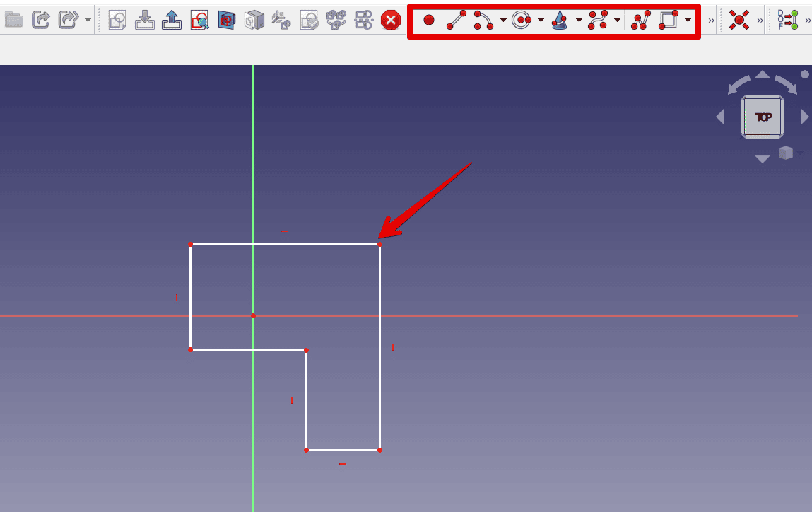Apply the coincident constraint tool
812x512 pixels.
pos(739,19)
